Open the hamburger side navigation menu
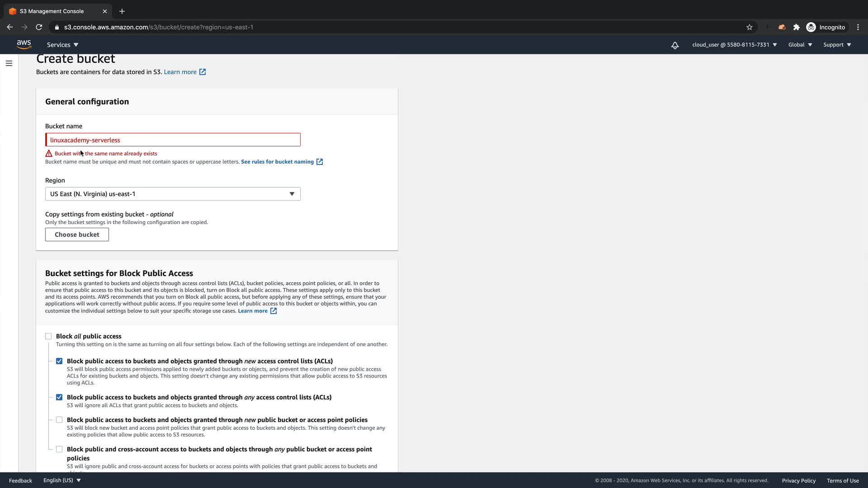The height and width of the screenshot is (488, 868). point(9,63)
